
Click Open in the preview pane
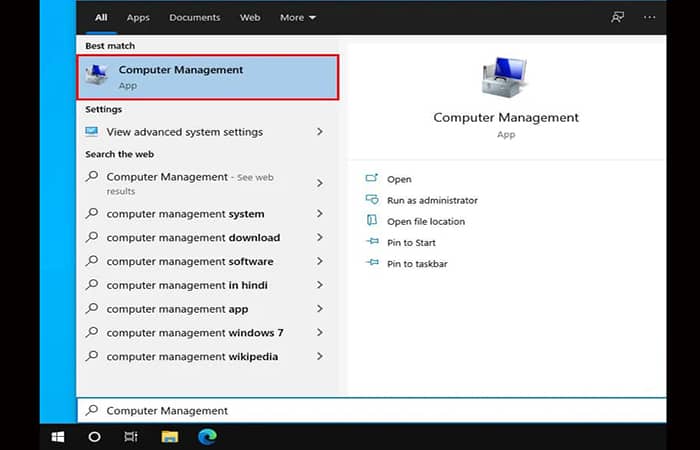click(399, 179)
